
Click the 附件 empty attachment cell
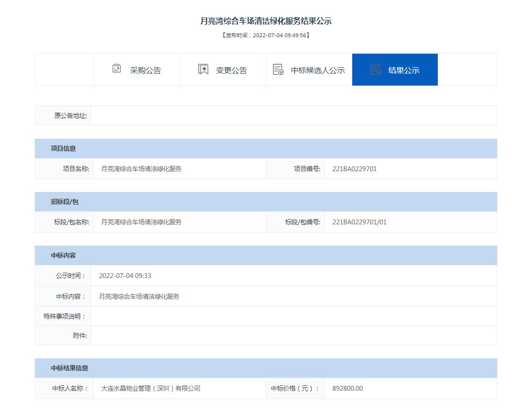tap(294, 336)
